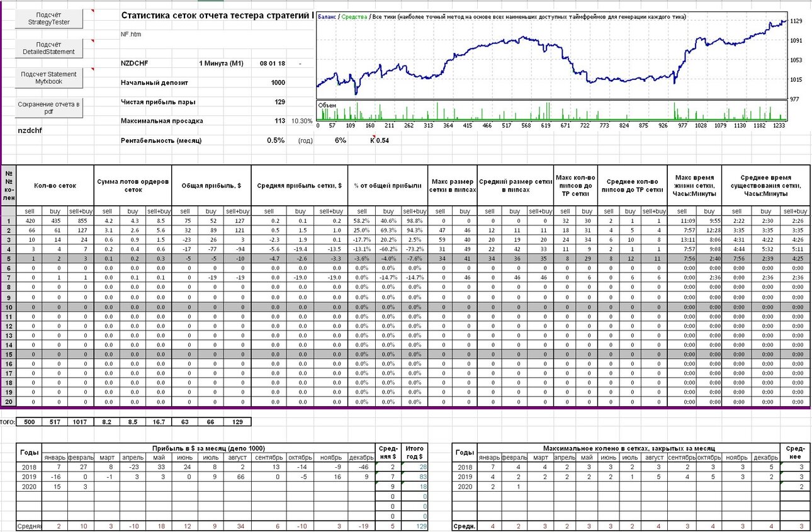
Task: Click the Прибыль в $ за месяц header
Action: [x=209, y=448]
